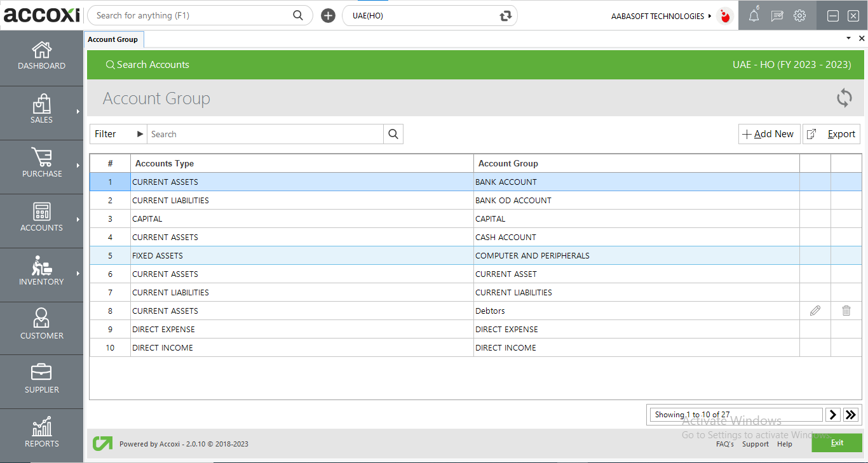Open the messages icon in top bar
The height and width of the screenshot is (463, 868).
coord(776,15)
